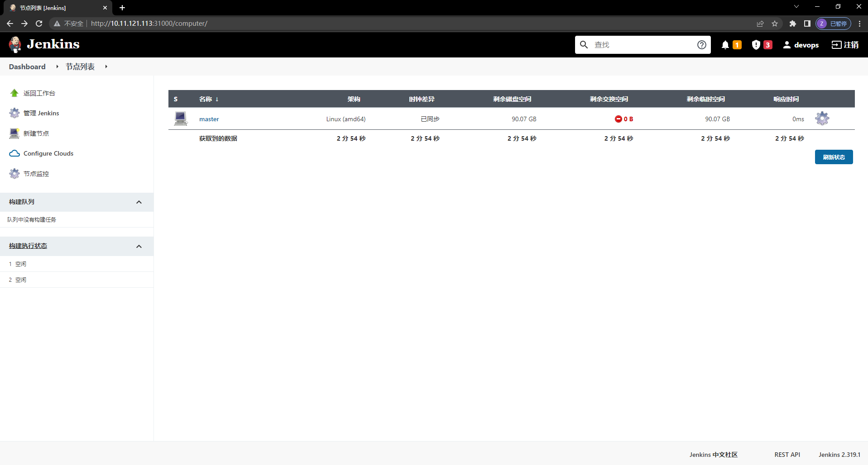Configure the master node via gear icon
Image resolution: width=868 pixels, height=465 pixels.
[822, 119]
